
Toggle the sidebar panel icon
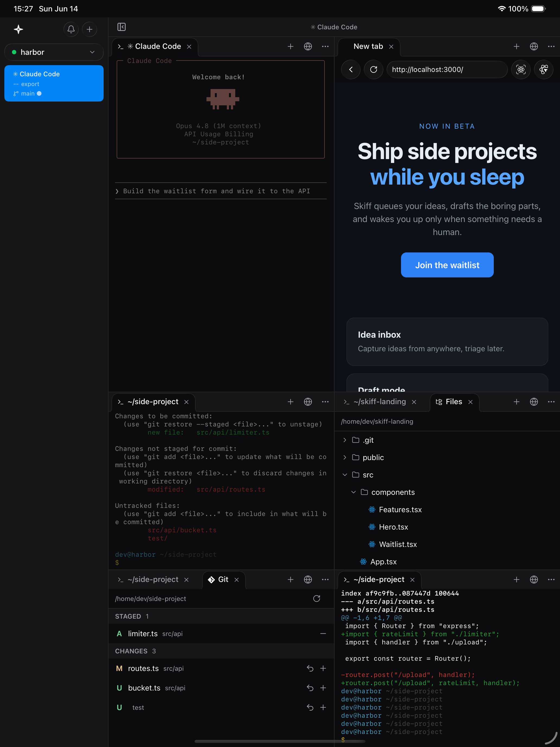[122, 27]
